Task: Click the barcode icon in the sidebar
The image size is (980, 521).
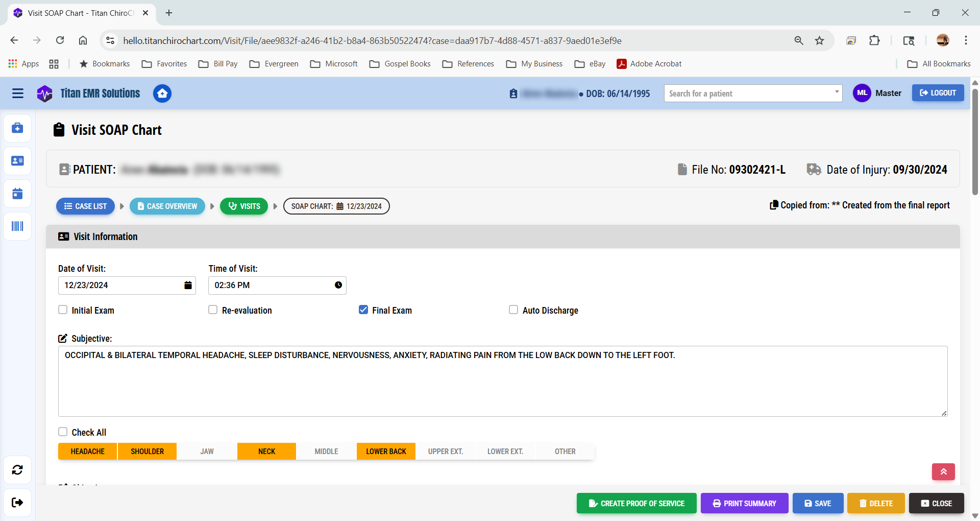Action: (17, 226)
